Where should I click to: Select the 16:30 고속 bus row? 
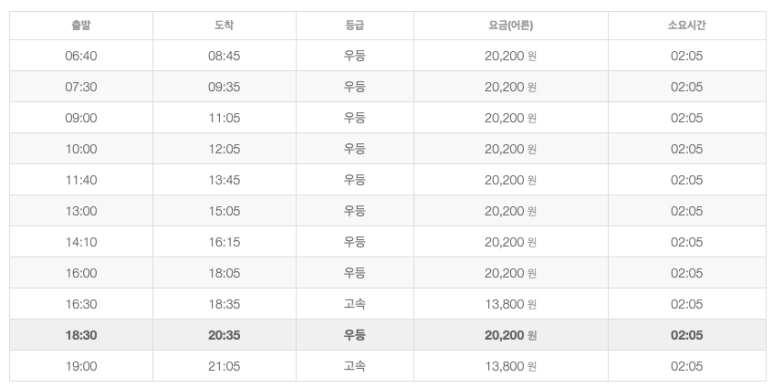(x=387, y=304)
